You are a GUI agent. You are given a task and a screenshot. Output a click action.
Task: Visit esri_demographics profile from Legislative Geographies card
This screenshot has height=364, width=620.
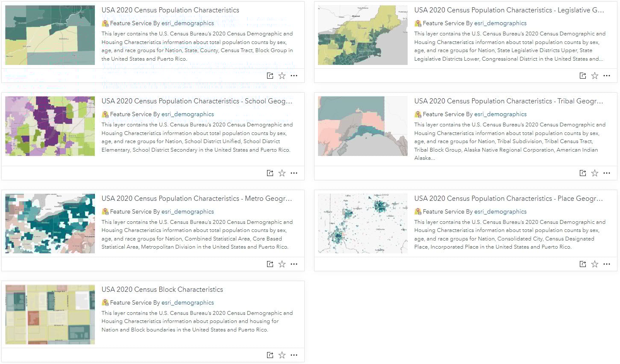point(500,23)
